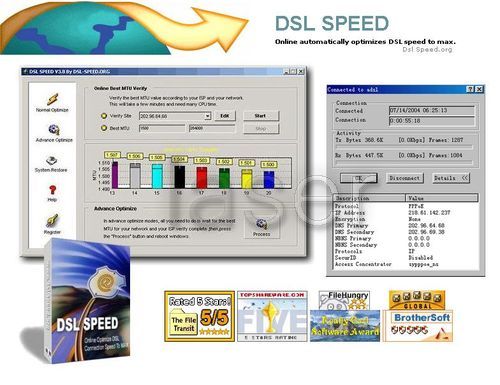Click the Best MTU field showing 1500
The width and height of the screenshot is (500, 385).
(x=162, y=128)
